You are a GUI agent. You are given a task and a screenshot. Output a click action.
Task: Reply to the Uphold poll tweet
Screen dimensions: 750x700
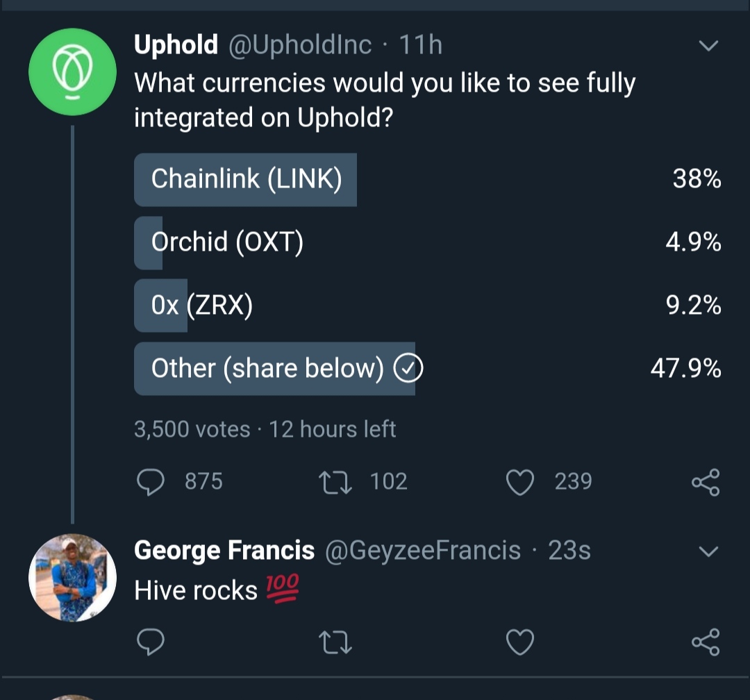pyautogui.click(x=151, y=482)
